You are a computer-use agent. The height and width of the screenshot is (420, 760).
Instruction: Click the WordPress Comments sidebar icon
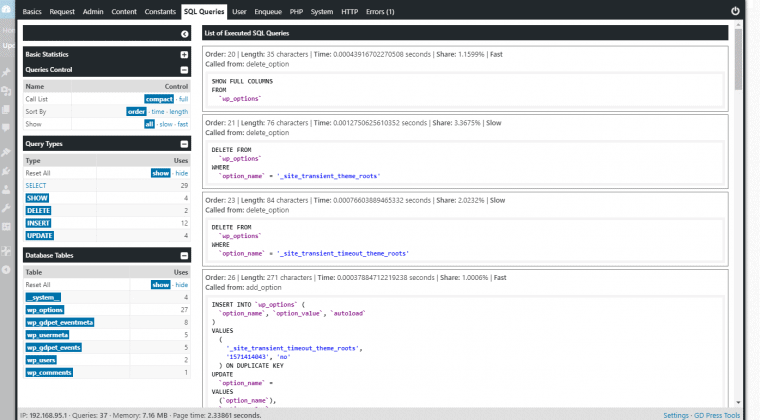pos(6,128)
